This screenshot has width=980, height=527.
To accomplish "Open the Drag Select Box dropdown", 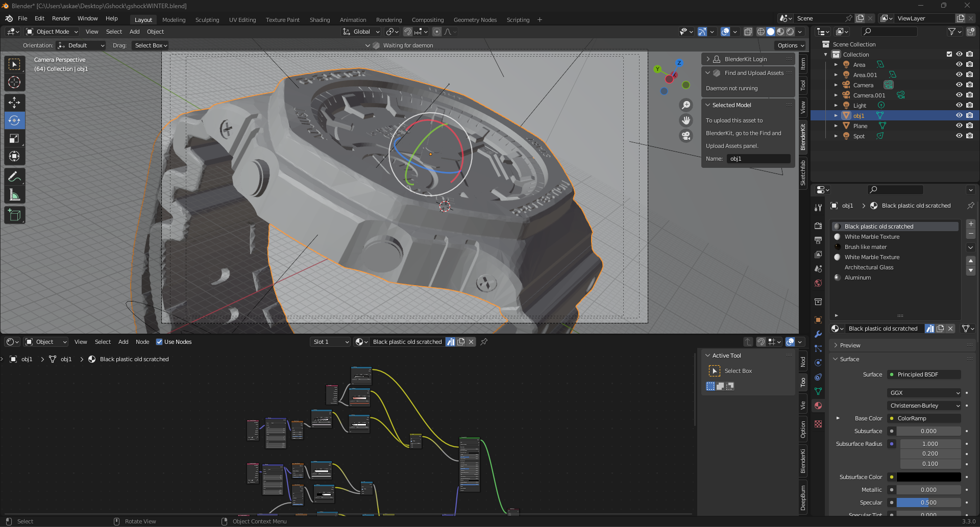I will [151, 45].
